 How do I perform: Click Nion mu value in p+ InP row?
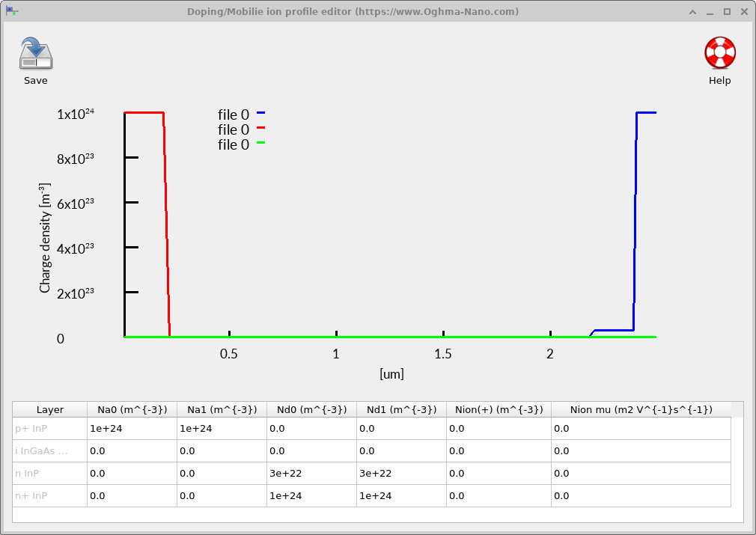[641, 429]
